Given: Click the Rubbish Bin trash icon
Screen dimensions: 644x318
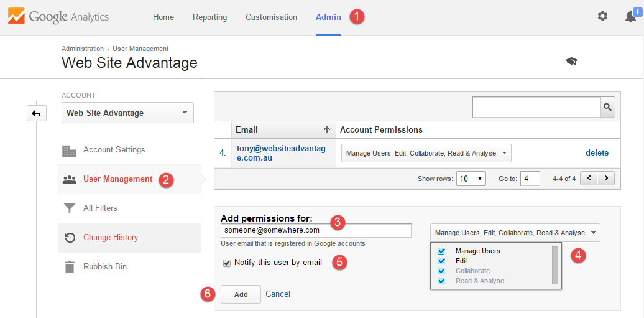Looking at the screenshot, I should [70, 266].
